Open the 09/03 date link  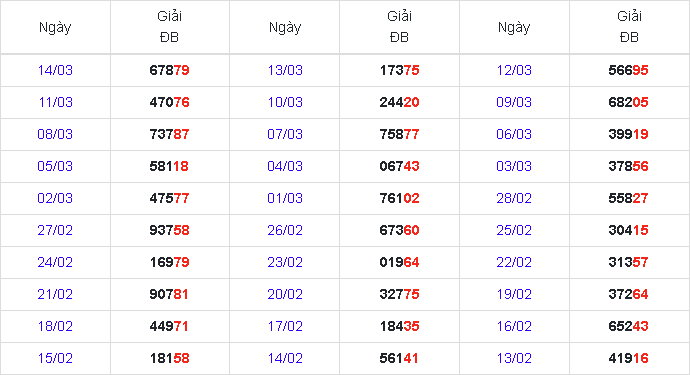[514, 102]
